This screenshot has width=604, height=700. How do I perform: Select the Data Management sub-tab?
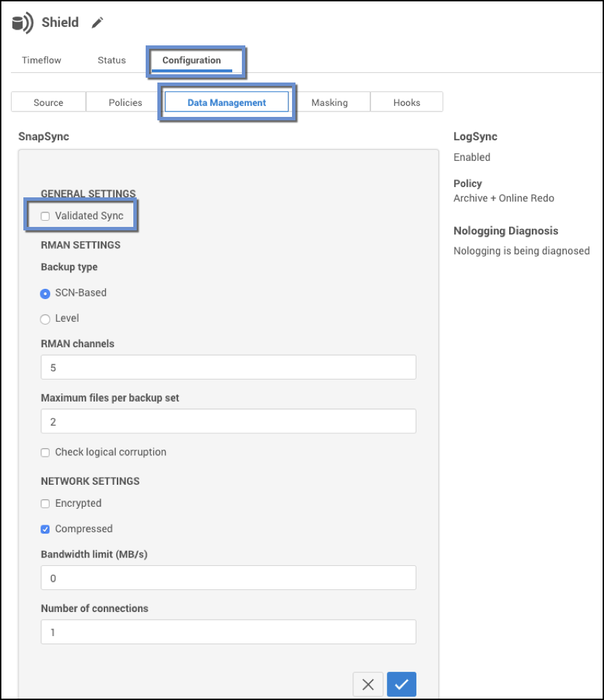(227, 102)
